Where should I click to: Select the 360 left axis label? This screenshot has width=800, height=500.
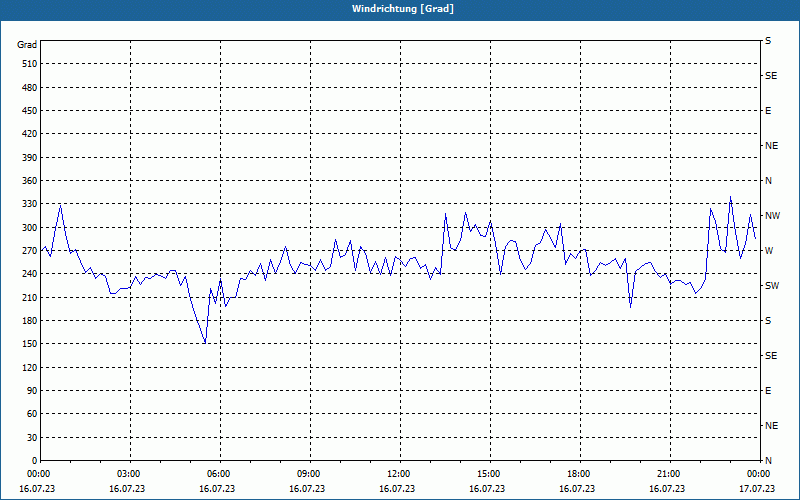click(x=30, y=181)
